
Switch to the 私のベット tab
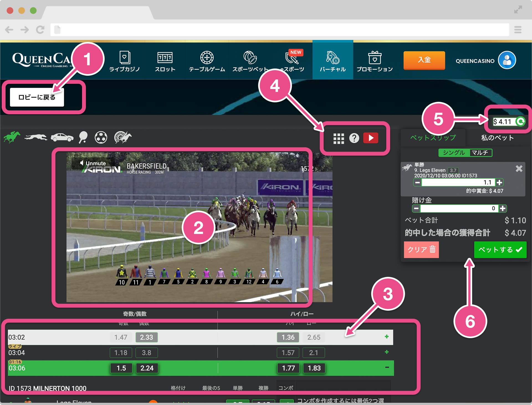pyautogui.click(x=497, y=138)
